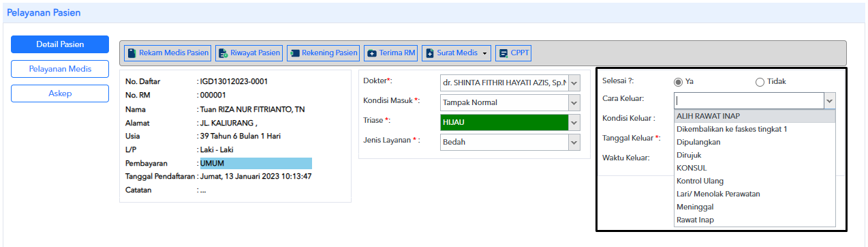Click the Surat Medis document icon
The image size is (868, 247).
click(x=430, y=53)
